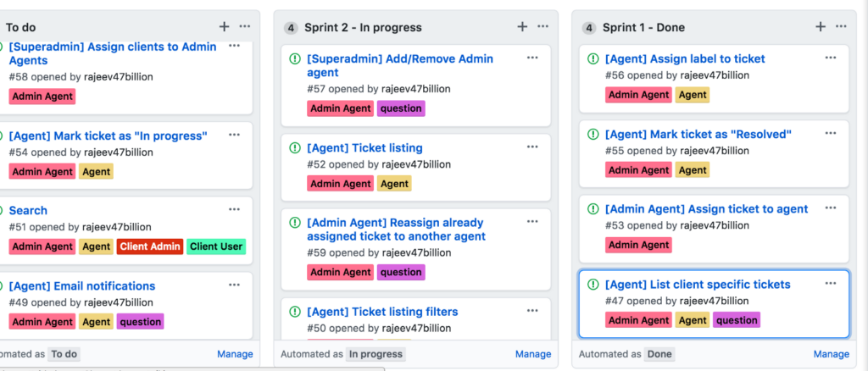Image resolution: width=868 pixels, height=371 pixels.
Task: Click Admin Agent label on issue #58 card
Action: click(x=42, y=97)
